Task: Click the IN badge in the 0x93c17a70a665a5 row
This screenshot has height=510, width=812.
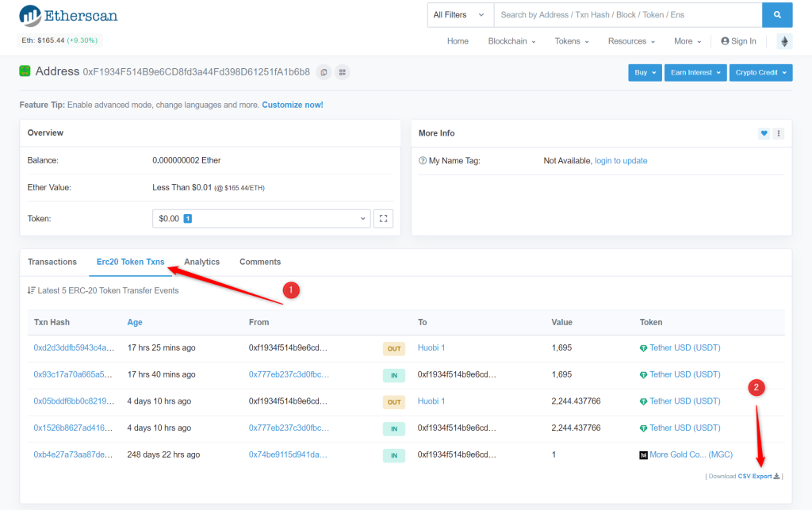Action: 394,375
